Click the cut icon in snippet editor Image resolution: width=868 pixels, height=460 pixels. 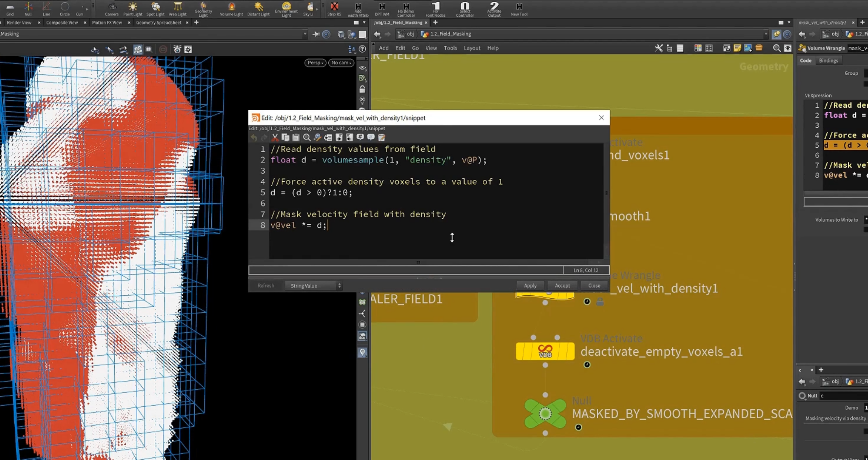275,138
